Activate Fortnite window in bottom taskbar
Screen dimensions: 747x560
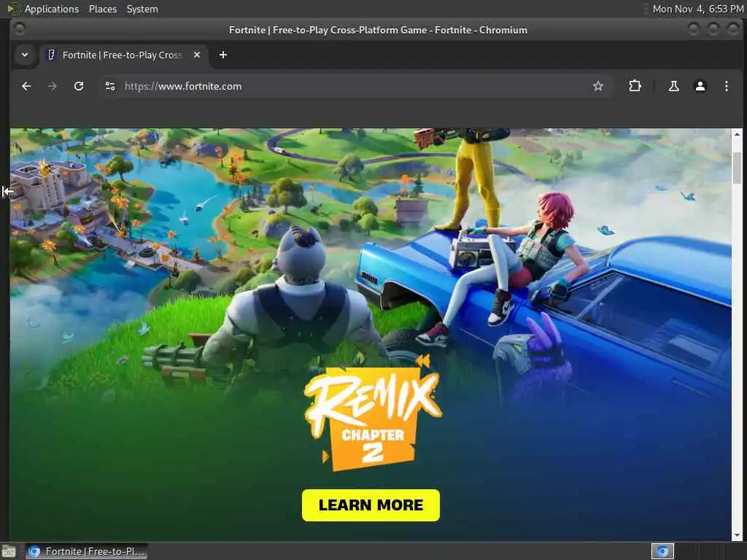coord(86,551)
